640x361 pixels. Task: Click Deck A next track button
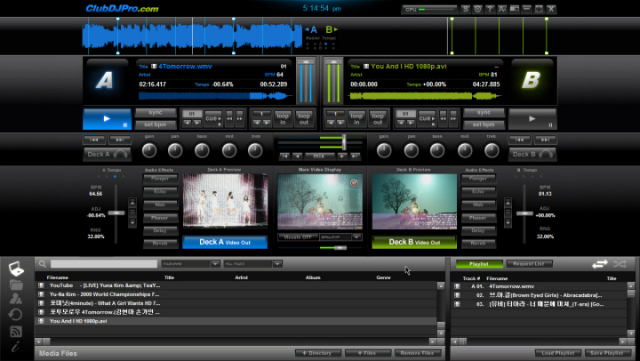pos(120,140)
